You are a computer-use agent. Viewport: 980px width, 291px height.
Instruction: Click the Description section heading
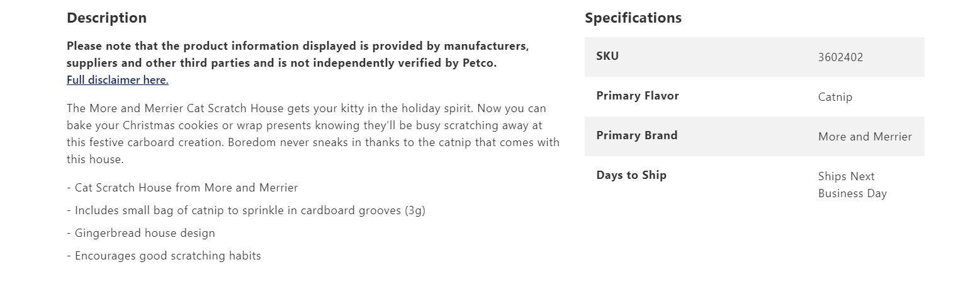click(106, 18)
